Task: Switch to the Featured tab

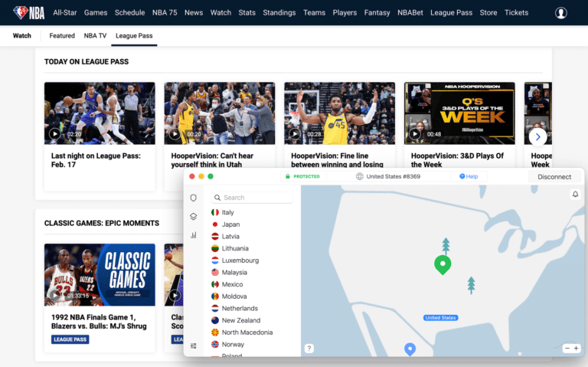Action: (62, 36)
